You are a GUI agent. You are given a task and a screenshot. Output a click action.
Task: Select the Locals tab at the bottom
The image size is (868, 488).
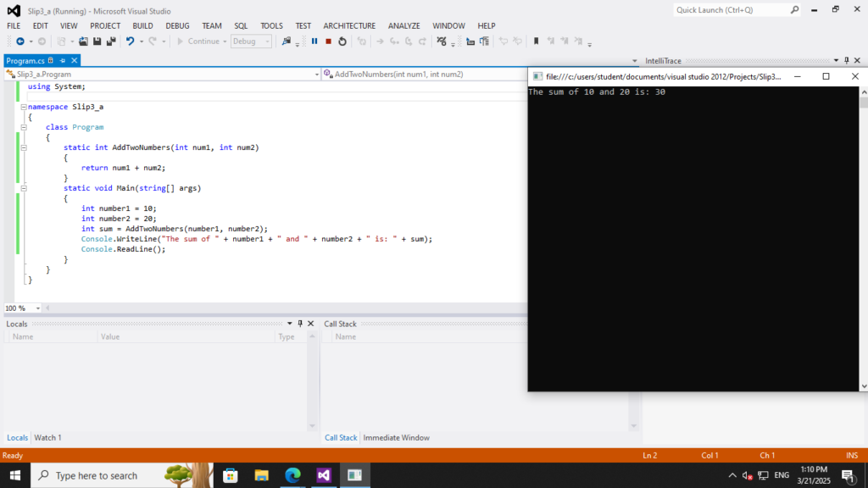tap(17, 438)
